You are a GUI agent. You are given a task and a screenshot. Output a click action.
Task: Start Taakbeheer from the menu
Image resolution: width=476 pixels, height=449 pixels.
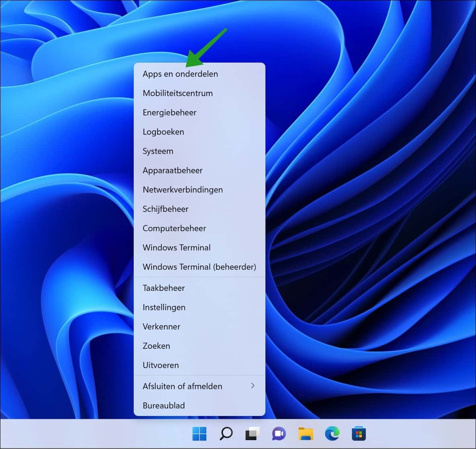164,288
